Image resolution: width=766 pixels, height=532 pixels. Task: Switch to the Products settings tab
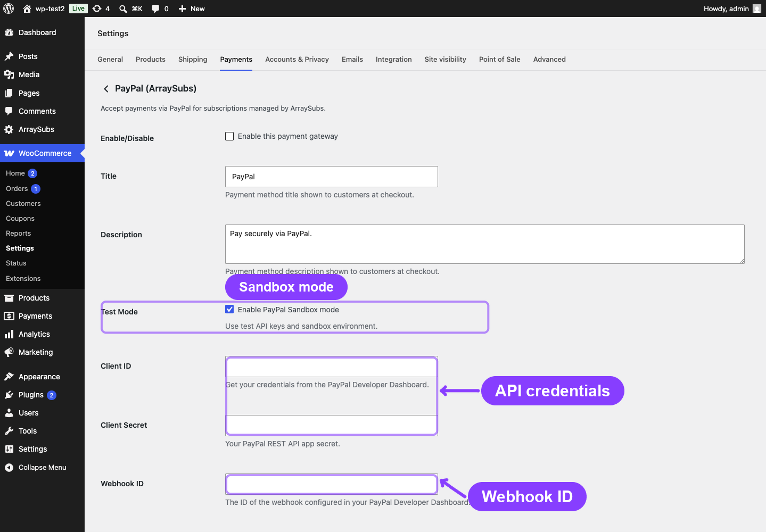[x=151, y=60]
